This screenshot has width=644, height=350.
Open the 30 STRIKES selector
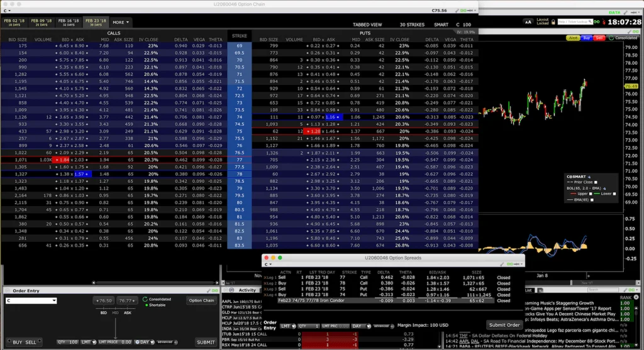tap(412, 25)
